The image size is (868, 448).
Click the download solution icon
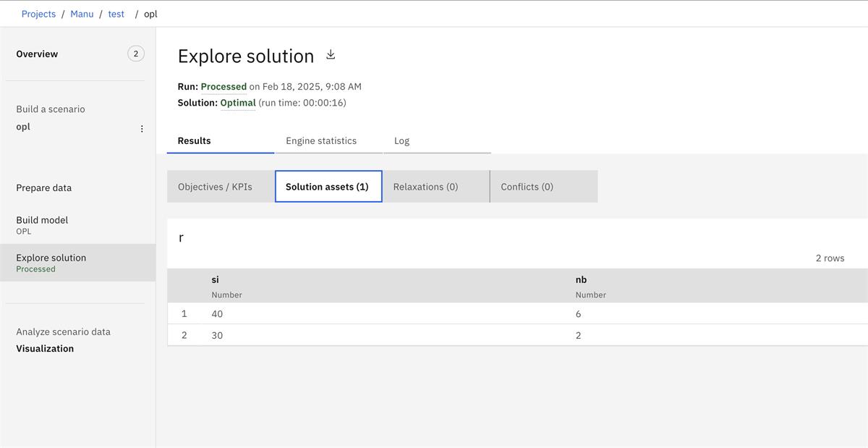(x=331, y=55)
